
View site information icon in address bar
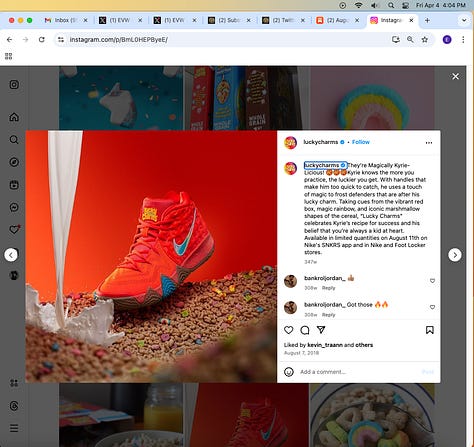tap(61, 40)
